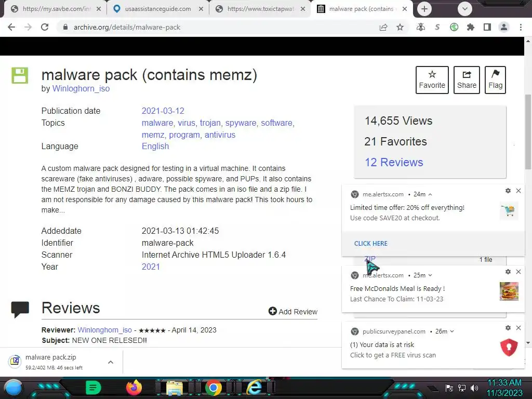
Task: Open the English language link
Action: pyautogui.click(x=155, y=146)
